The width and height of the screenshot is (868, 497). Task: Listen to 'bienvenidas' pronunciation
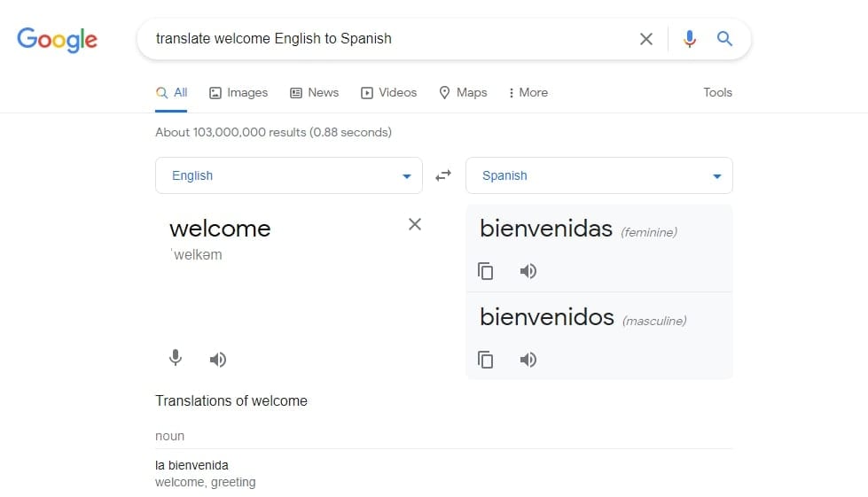coord(528,271)
